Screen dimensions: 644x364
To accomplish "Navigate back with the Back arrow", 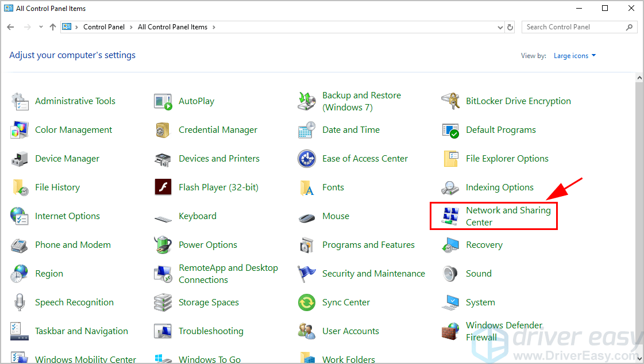I will (10, 26).
